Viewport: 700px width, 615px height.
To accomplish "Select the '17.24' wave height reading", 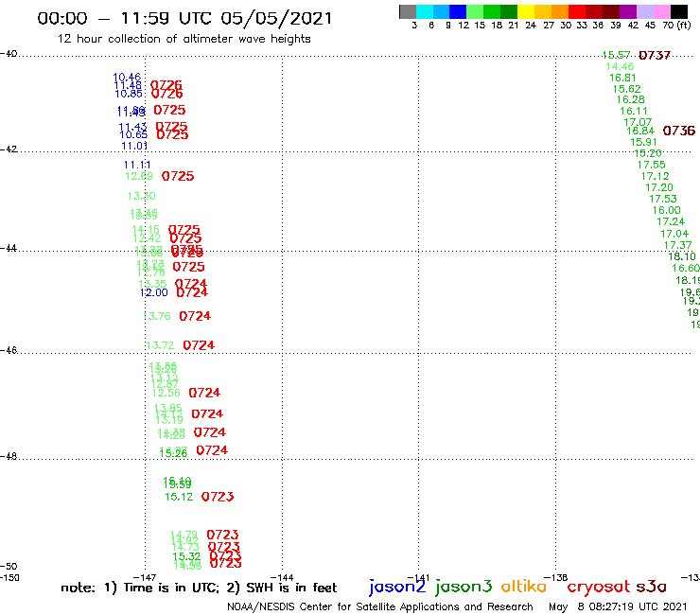I will click(671, 221).
